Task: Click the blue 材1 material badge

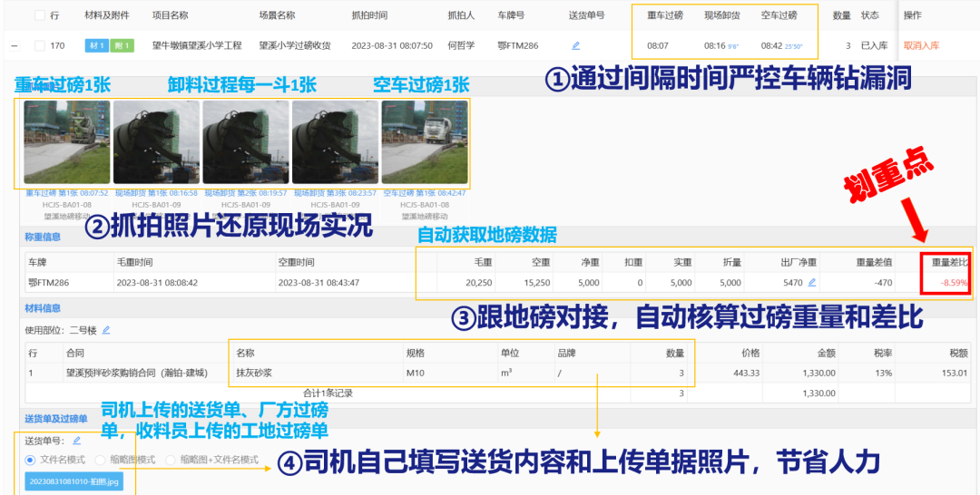Action: point(95,45)
